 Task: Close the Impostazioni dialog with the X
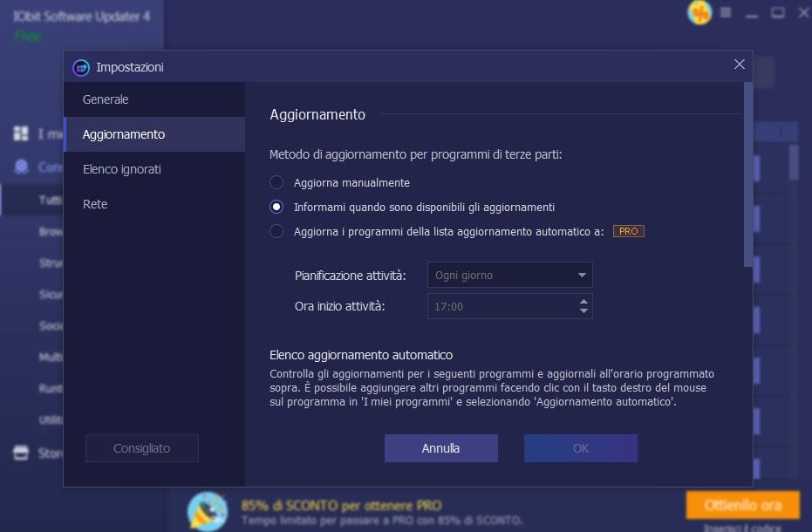(x=740, y=65)
